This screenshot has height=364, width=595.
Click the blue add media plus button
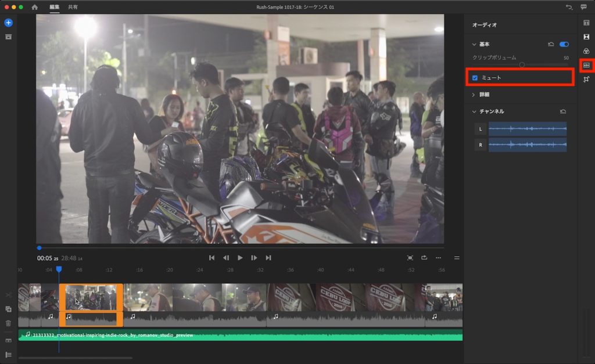point(8,23)
